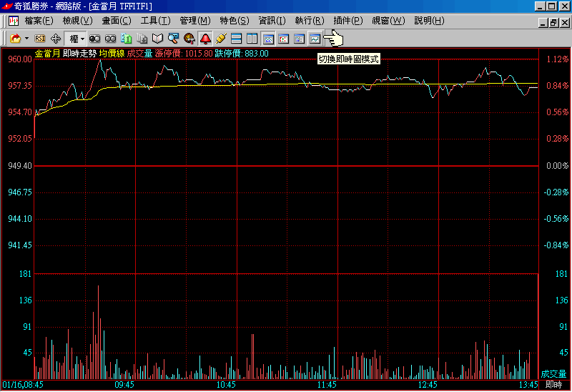Click the yellow 均價線 legend label
Screen dimensions: 572x392
pos(112,53)
